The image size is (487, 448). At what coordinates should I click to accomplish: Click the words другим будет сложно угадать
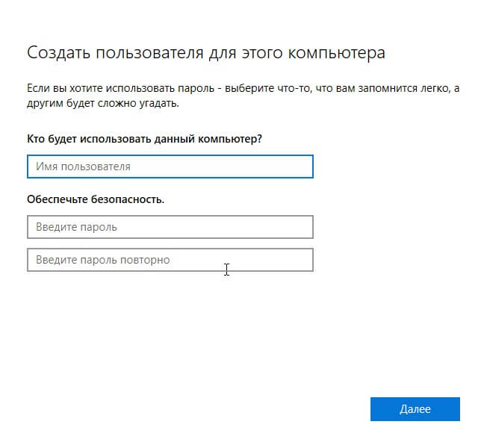[103, 103]
